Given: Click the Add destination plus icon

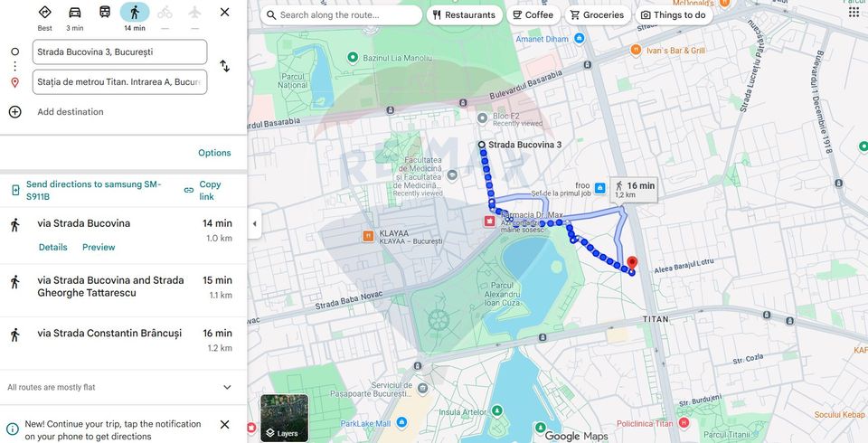Looking at the screenshot, I should pyautogui.click(x=15, y=112).
